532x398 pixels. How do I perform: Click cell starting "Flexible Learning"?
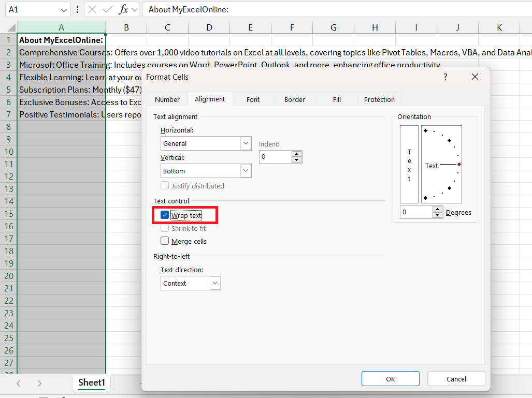(62, 77)
